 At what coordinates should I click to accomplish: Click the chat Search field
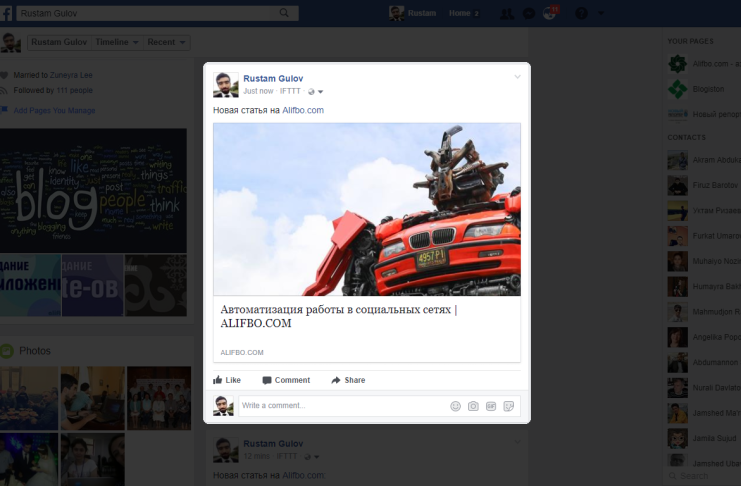704,476
